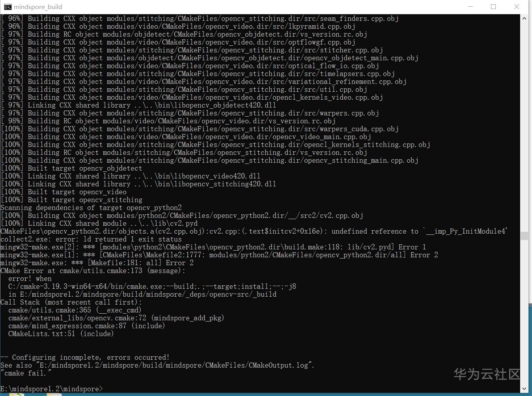Click the mindspore_build window title text

pos(38,7)
